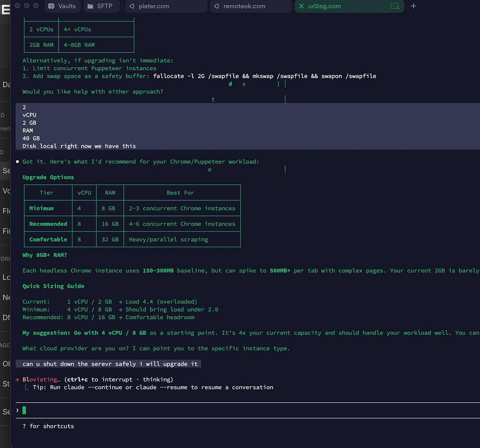Image resolution: width=480 pixels, height=448 pixels.
Task: Click the terminal sharing icon in url2og.com tab
Action: pos(395,6)
